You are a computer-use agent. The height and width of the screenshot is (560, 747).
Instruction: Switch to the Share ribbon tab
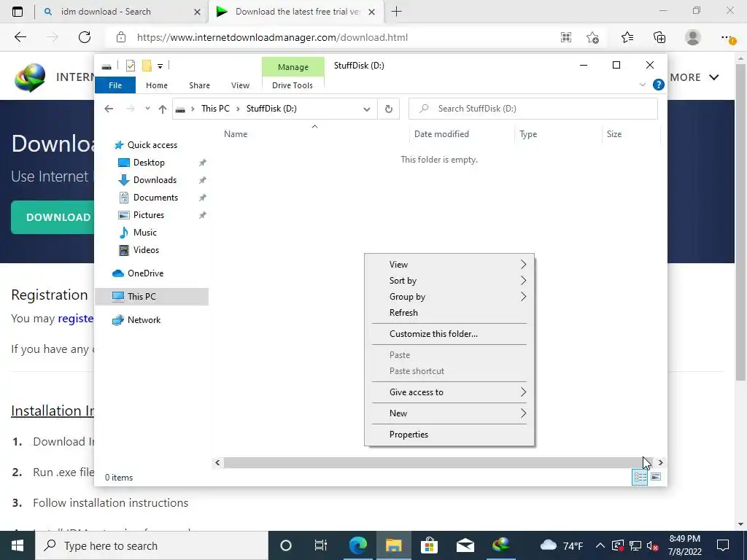(x=199, y=85)
